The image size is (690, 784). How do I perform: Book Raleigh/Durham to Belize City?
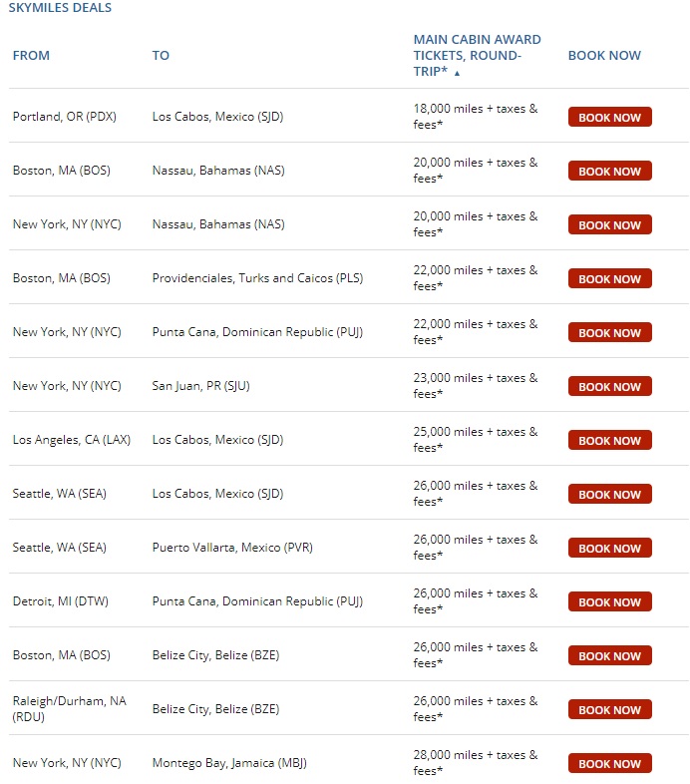tap(609, 710)
